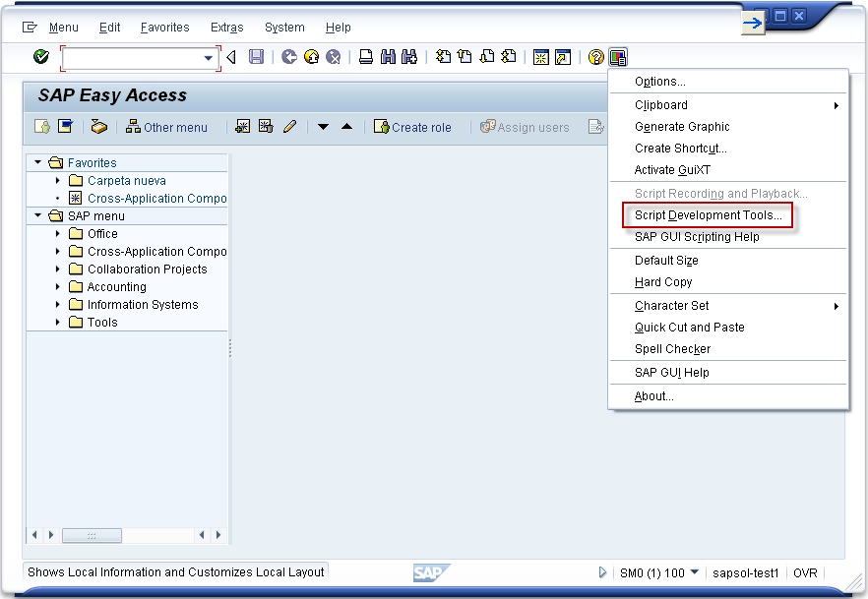Click the tree pane horizontal scrollbar thumb

tap(92, 535)
